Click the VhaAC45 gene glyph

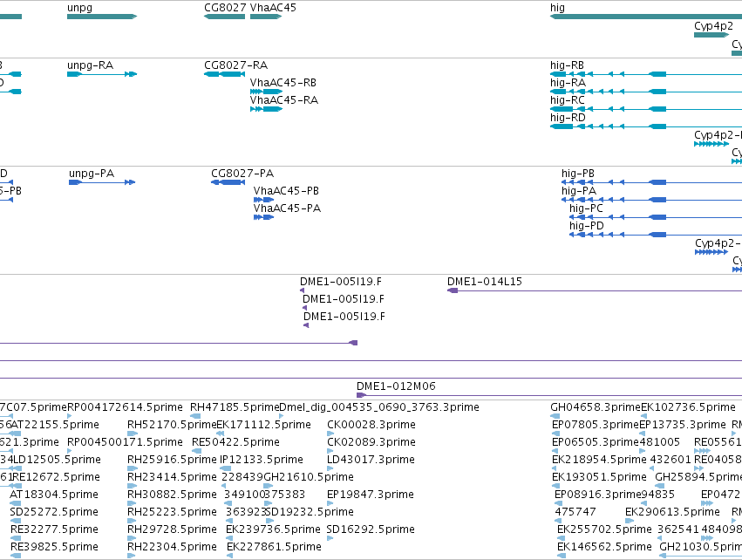pos(266,17)
